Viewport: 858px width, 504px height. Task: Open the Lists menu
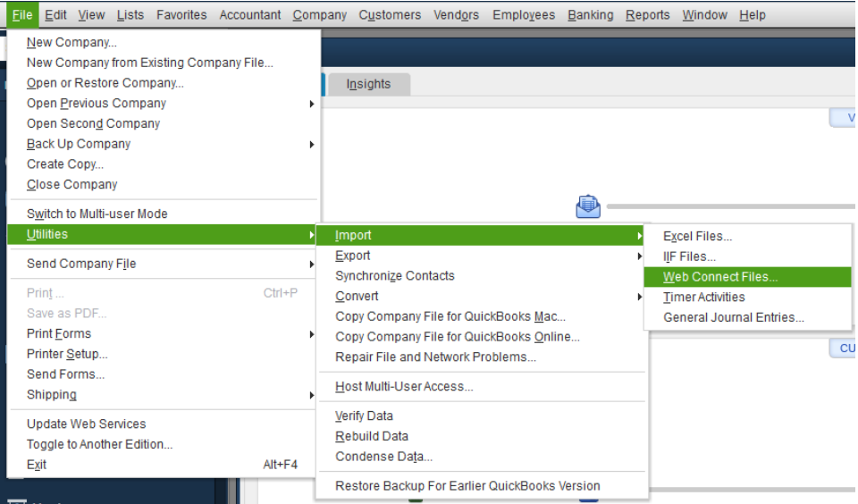pyautogui.click(x=130, y=15)
